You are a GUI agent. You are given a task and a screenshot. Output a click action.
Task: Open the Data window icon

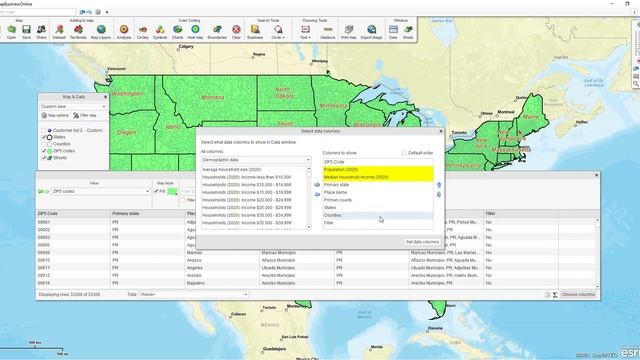(393, 32)
